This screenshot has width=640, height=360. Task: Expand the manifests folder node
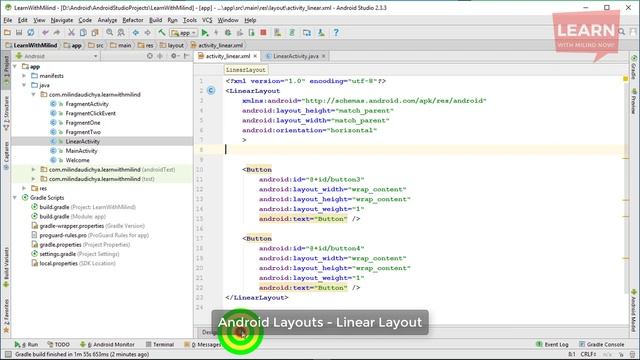[24, 76]
